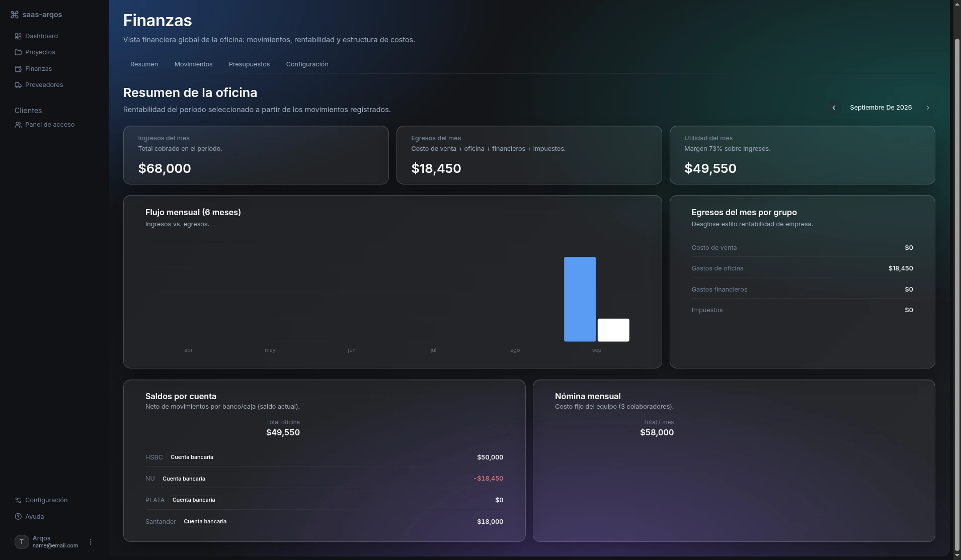Click the Finanzas wallet icon in sidebar
Image resolution: width=961 pixels, height=560 pixels.
click(x=18, y=69)
